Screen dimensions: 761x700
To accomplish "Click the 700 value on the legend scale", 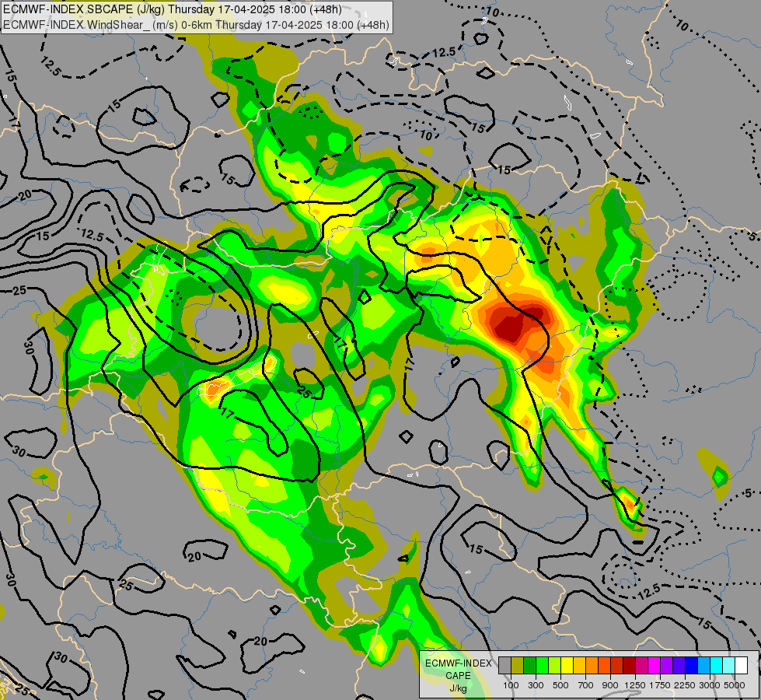I will point(586,685).
